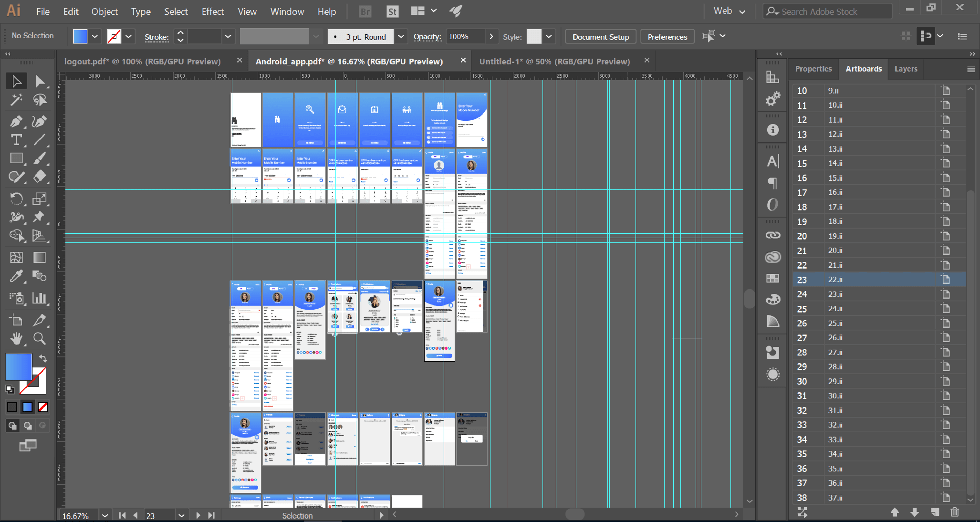Select the Hand tool
The width and height of the screenshot is (980, 522).
pos(16,338)
